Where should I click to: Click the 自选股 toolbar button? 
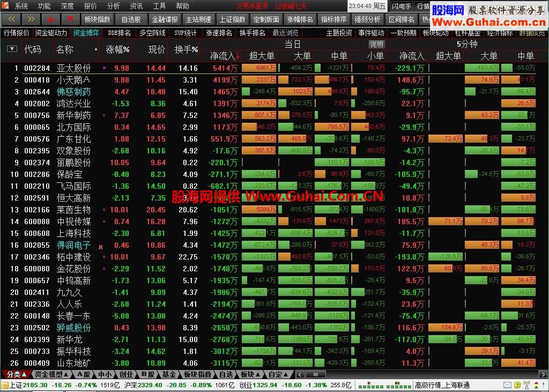[131, 19]
